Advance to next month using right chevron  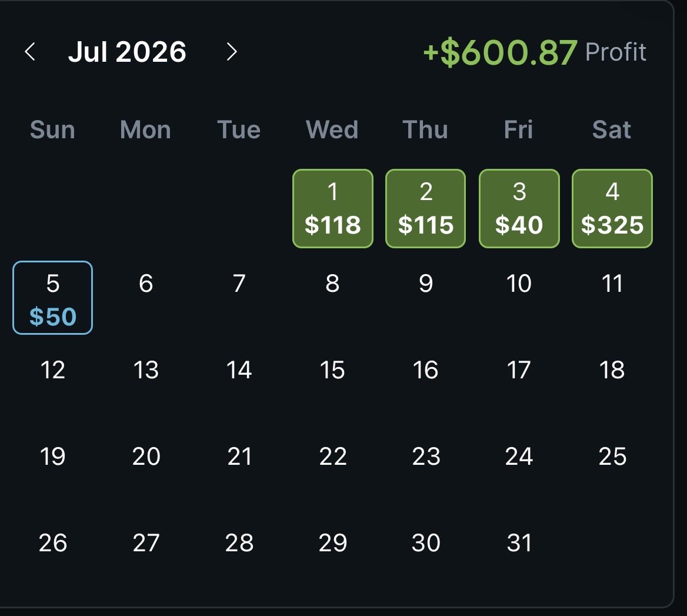pos(231,52)
